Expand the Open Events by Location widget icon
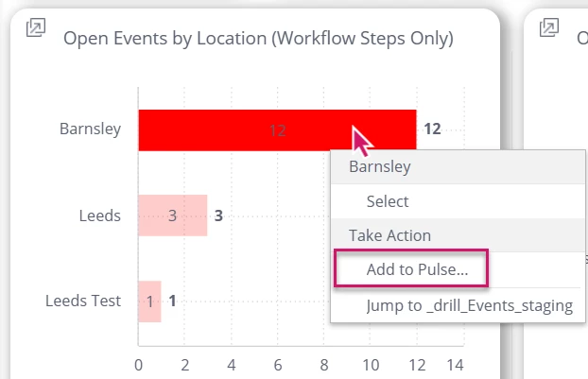 (x=35, y=28)
